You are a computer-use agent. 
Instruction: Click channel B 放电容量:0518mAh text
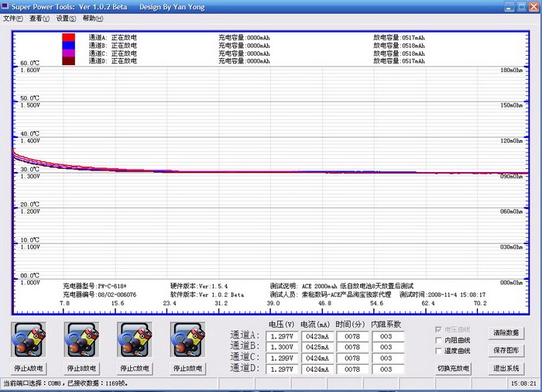399,46
